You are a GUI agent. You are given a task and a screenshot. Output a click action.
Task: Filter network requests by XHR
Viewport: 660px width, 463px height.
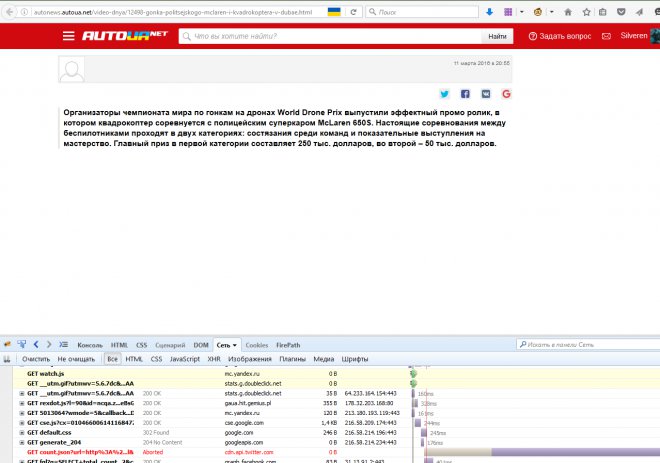pyautogui.click(x=212, y=358)
